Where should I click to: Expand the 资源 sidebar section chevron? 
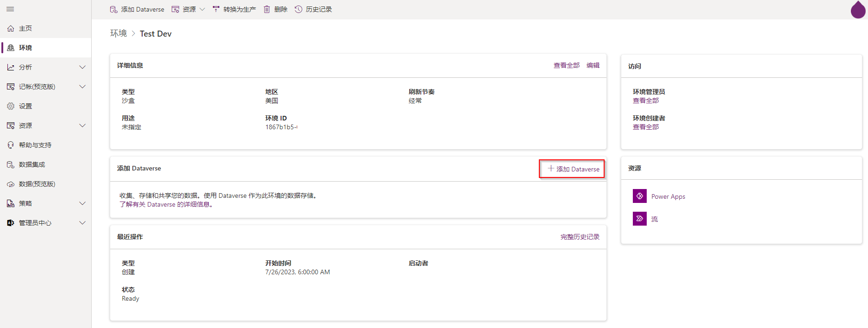coord(82,126)
